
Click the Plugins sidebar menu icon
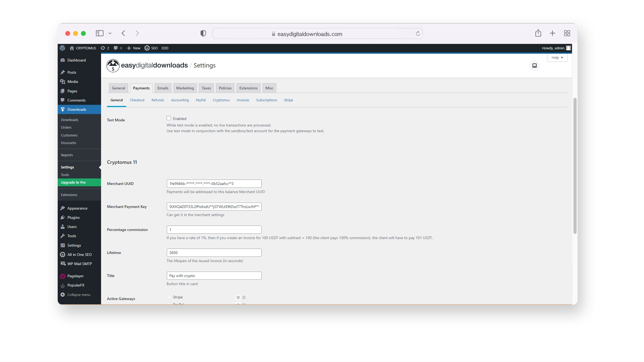pyautogui.click(x=62, y=218)
